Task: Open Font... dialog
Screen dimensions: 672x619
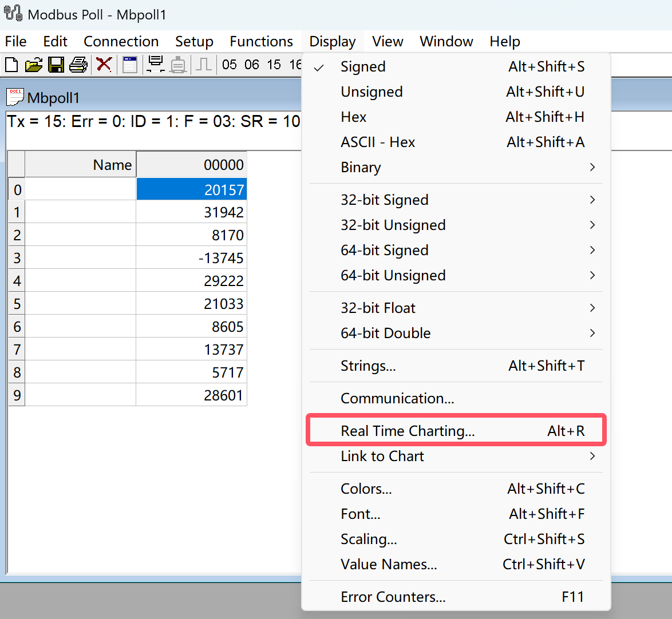Action: click(x=456, y=514)
